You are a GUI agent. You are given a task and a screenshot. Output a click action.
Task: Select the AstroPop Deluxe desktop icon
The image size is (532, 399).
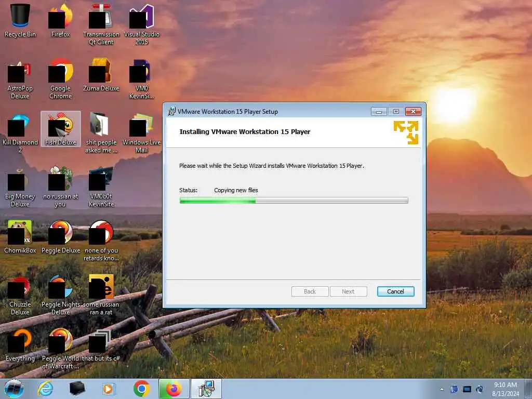(20, 79)
